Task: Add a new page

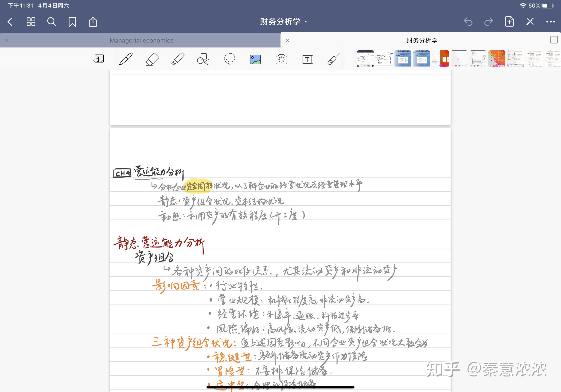Action: click(x=509, y=22)
